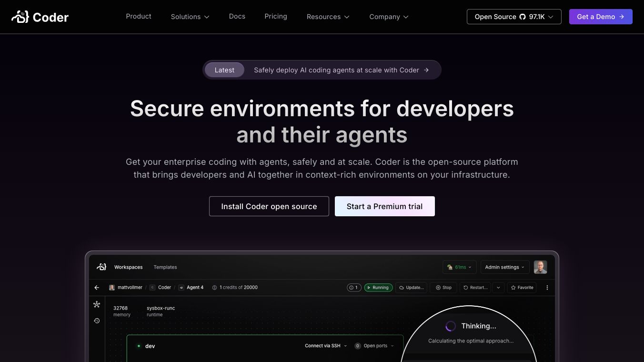Click Install Coder open source button
The width and height of the screenshot is (644, 362).
269,206
